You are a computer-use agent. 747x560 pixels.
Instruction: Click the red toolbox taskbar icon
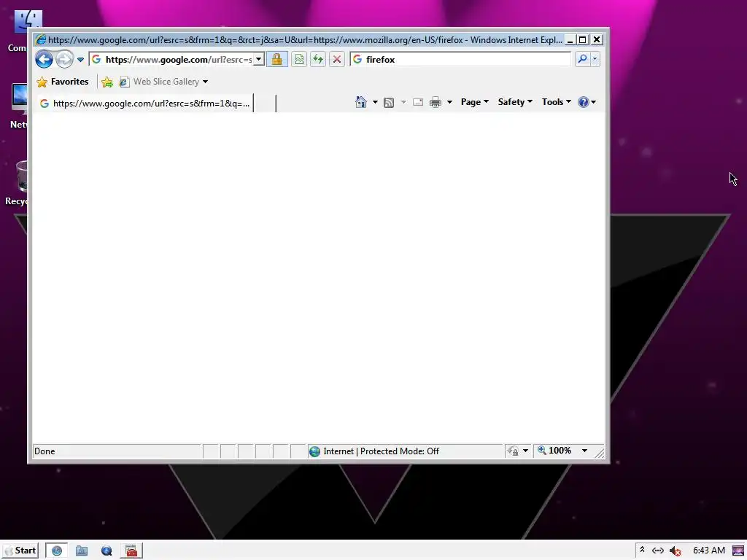pos(131,551)
